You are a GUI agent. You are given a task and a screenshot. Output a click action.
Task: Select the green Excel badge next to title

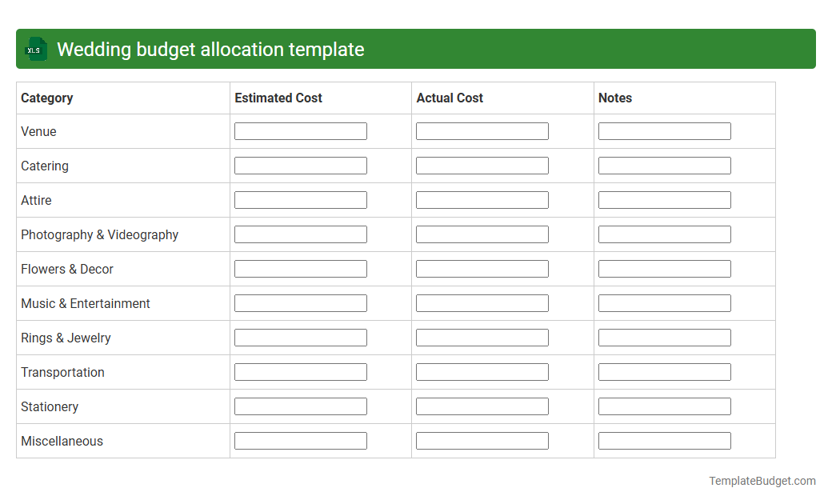(35, 49)
